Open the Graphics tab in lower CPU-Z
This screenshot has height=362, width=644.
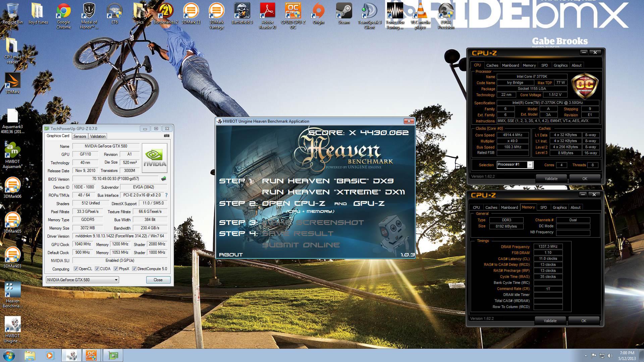coord(559,207)
